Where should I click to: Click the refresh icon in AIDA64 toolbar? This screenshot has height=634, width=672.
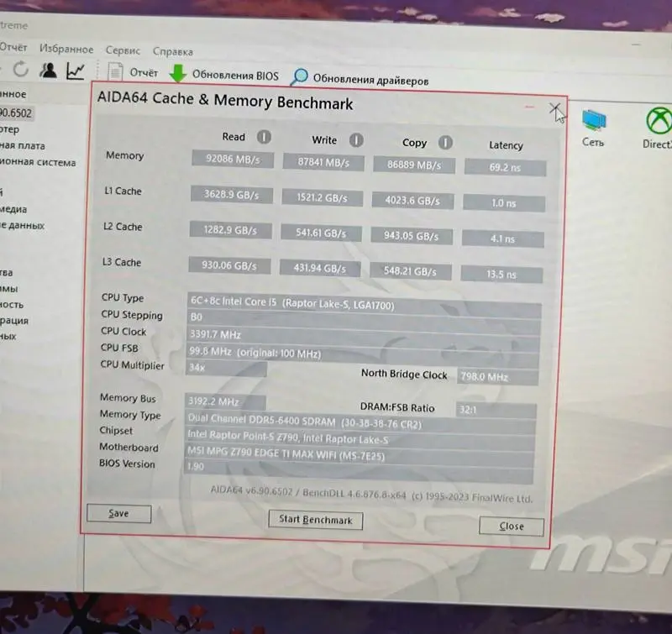pyautogui.click(x=20, y=69)
